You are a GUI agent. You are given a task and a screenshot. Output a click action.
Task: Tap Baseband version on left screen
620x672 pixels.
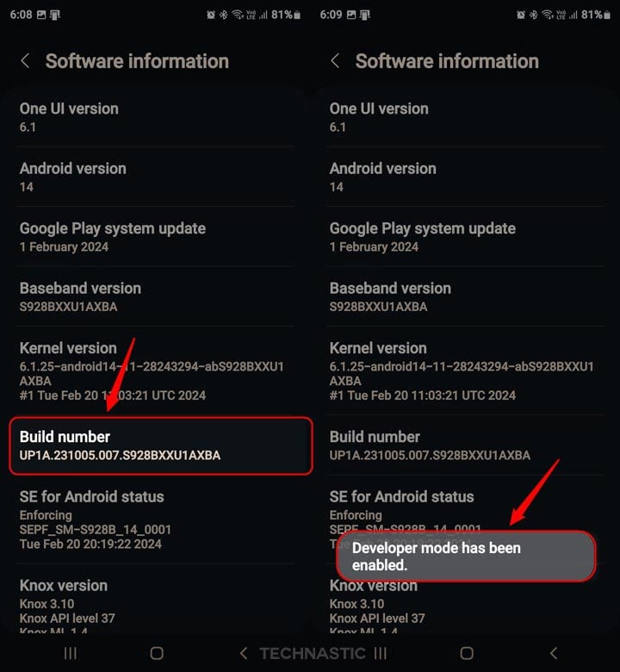pos(155,296)
